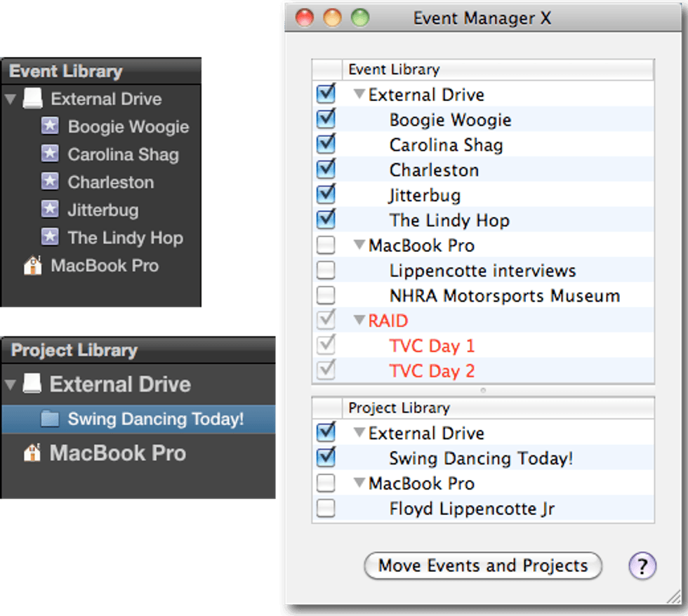
Task: Select Swing Dancing Today! in dark Project Library
Action: (156, 419)
